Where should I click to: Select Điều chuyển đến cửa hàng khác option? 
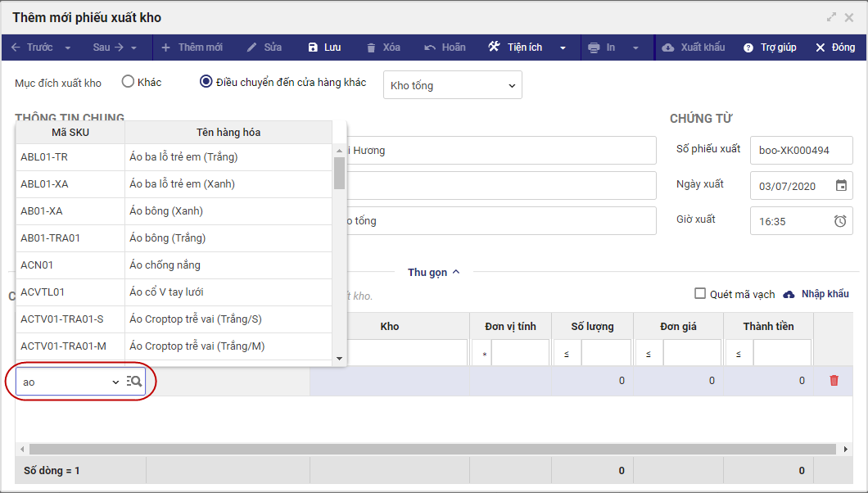(x=206, y=82)
